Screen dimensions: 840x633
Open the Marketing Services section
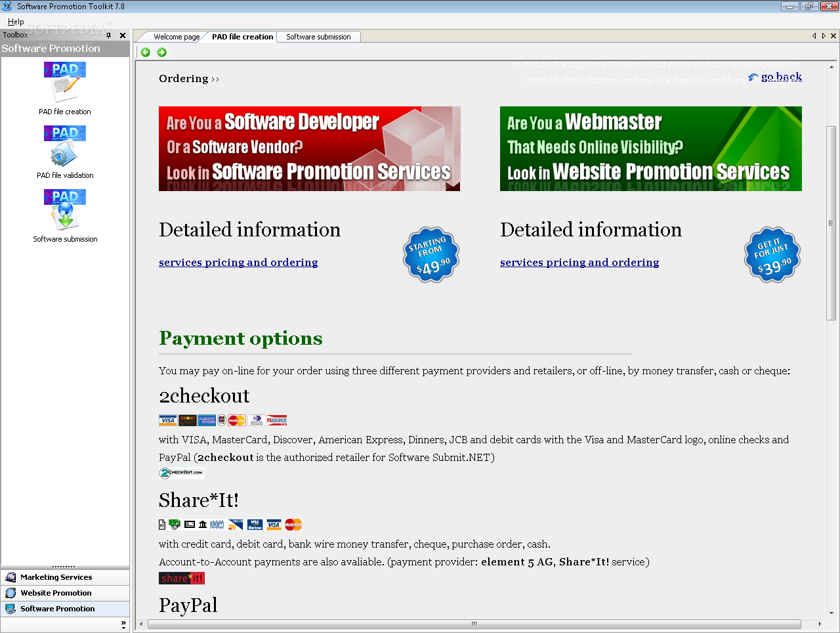[65, 577]
